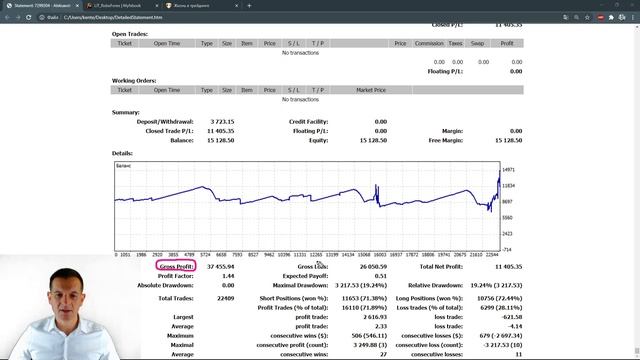
Task: Bookmark this page with the star icon
Action: [x=587, y=18]
